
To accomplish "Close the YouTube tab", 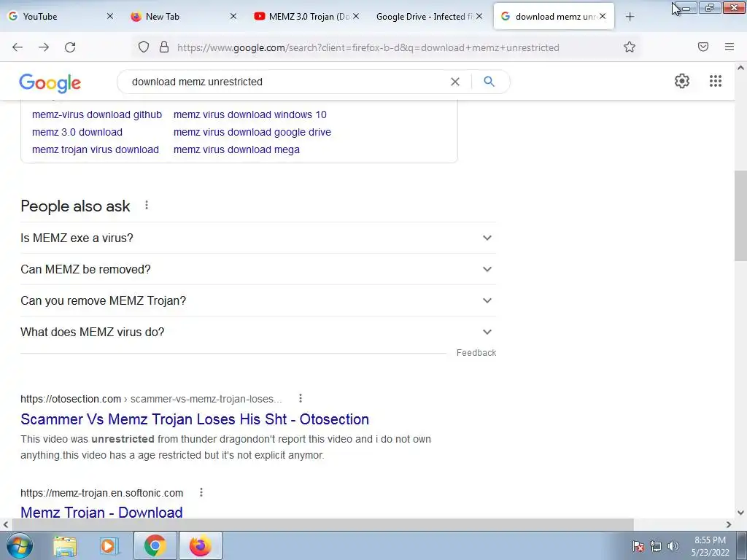I will [110, 16].
